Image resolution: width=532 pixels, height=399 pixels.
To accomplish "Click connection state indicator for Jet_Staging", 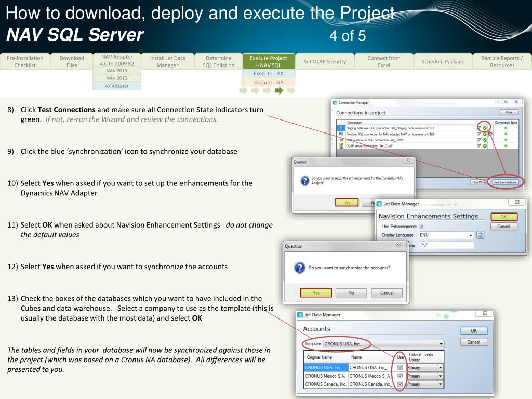I will pos(506,128).
